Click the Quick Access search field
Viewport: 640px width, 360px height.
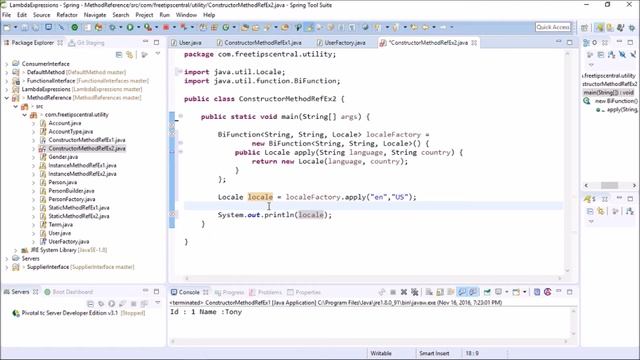(x=553, y=27)
